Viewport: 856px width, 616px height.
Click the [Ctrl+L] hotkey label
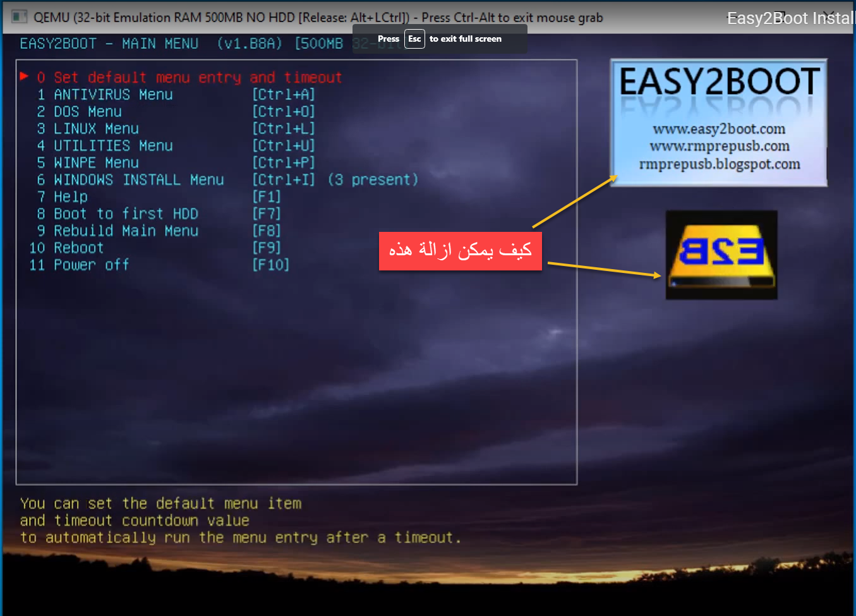point(284,129)
